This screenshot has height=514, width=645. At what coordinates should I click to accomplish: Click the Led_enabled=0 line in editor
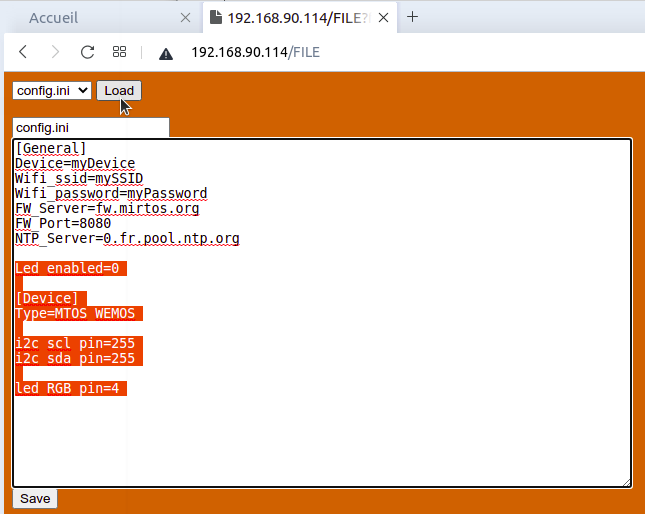pos(70,268)
